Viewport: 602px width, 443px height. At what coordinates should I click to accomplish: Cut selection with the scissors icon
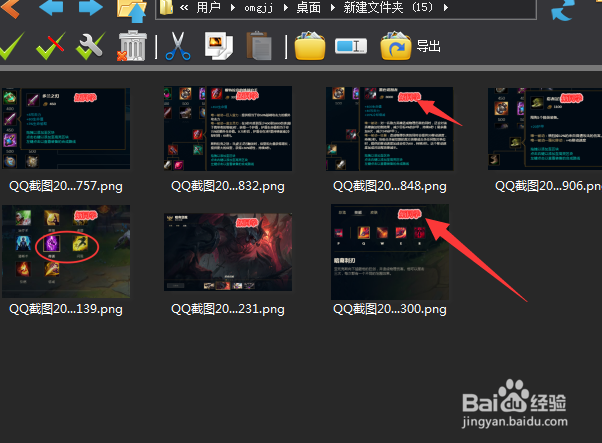(x=178, y=46)
